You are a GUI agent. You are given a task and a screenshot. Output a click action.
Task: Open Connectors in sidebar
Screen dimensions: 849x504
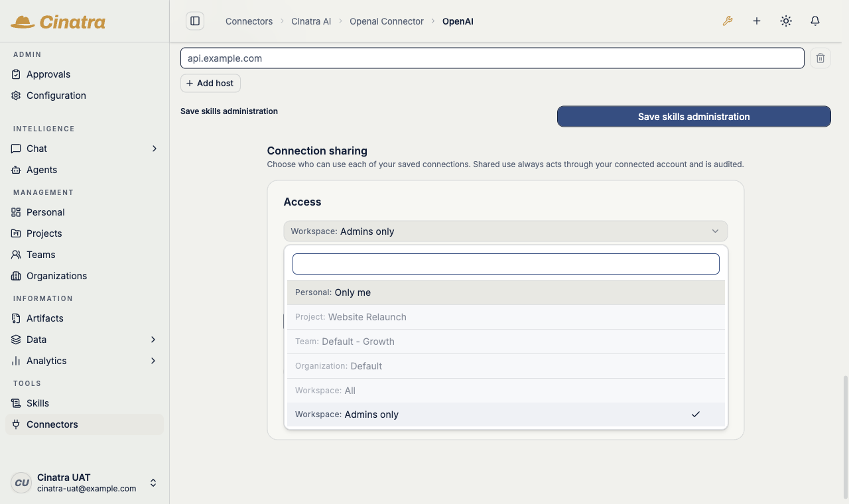[84, 424]
